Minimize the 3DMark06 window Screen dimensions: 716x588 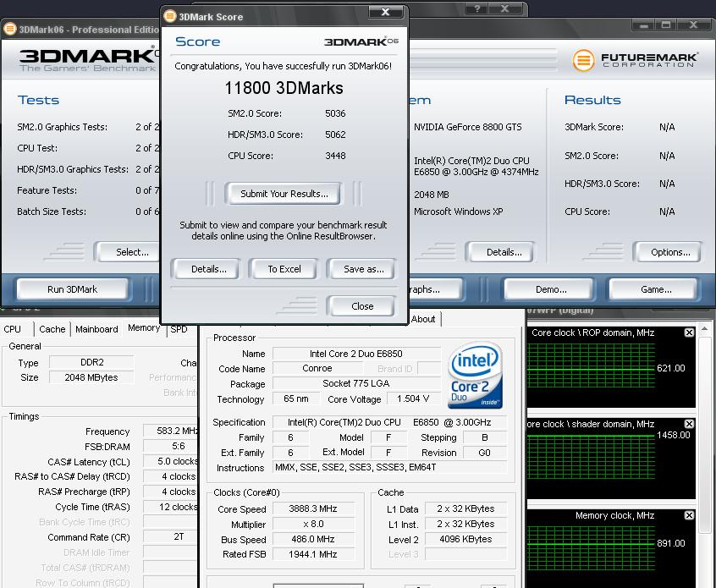[x=644, y=25]
